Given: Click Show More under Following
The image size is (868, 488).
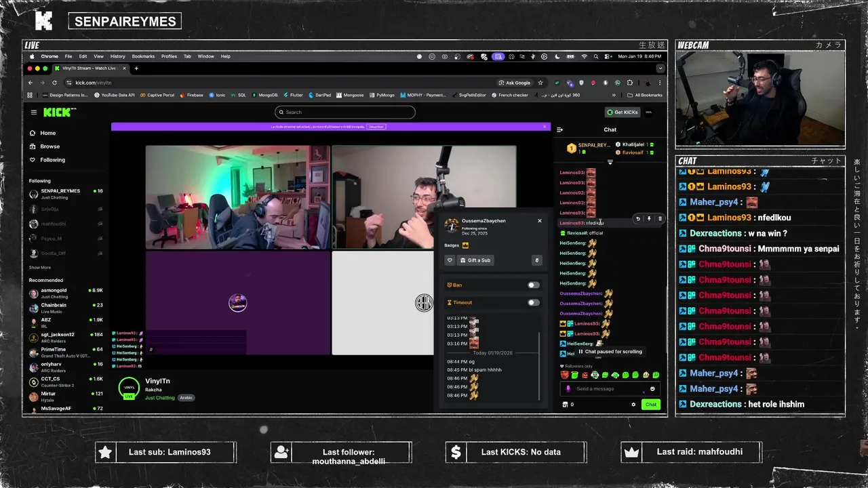Looking at the screenshot, I should pos(40,268).
